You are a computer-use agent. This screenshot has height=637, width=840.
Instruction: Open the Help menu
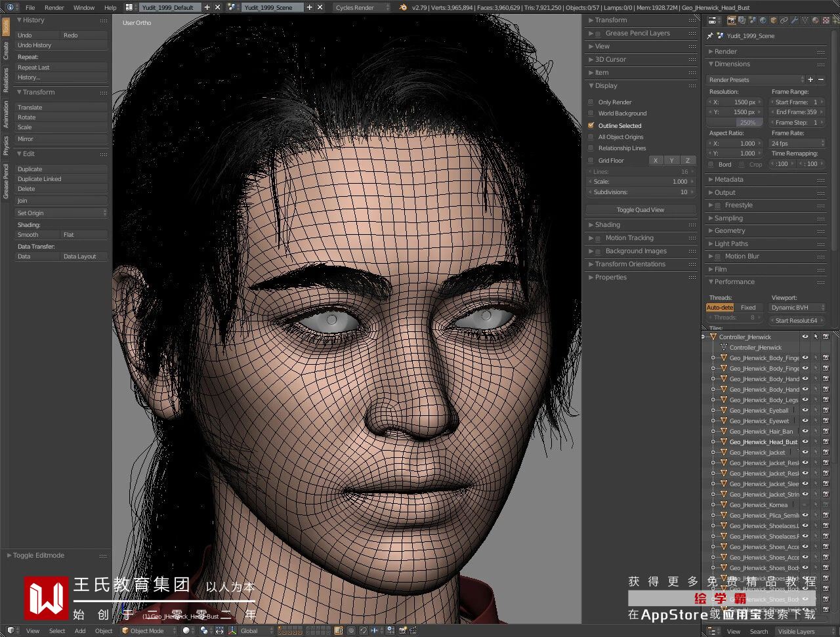(110, 8)
